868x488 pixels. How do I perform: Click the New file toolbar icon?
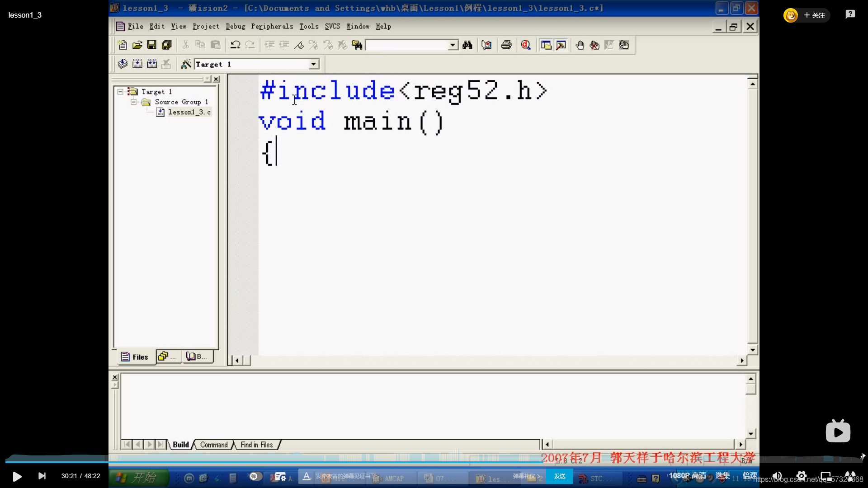122,45
